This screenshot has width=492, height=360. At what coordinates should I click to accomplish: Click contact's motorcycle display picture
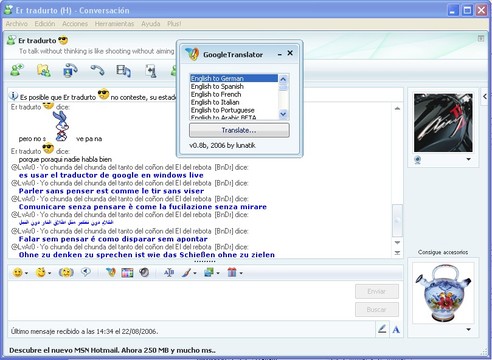[443, 123]
